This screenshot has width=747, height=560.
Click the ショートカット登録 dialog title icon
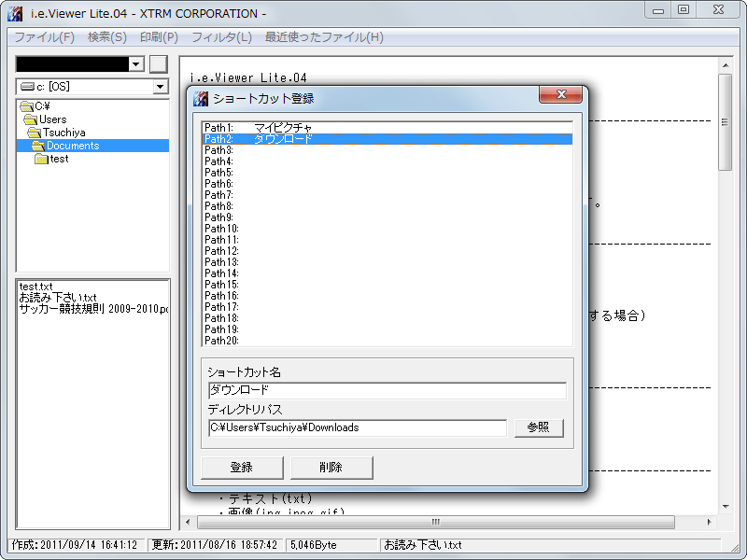[201, 99]
